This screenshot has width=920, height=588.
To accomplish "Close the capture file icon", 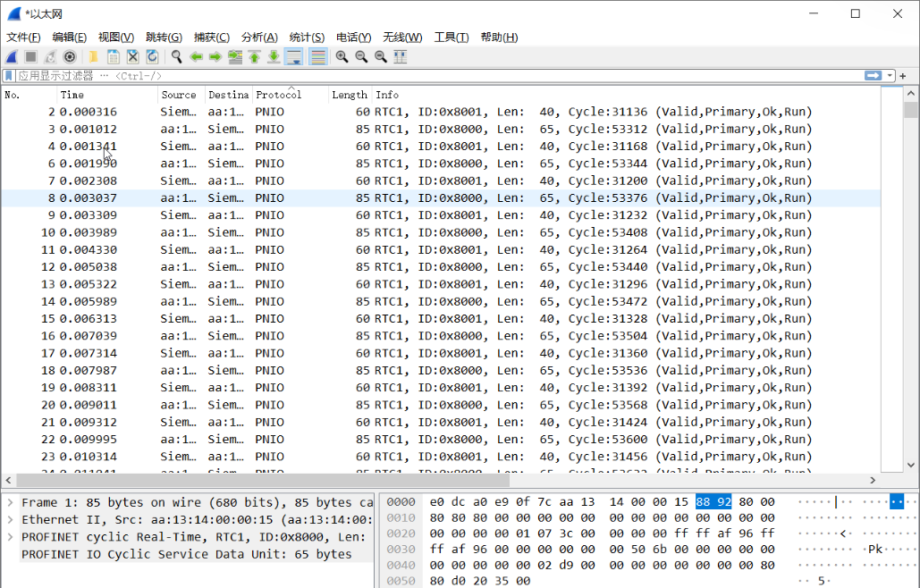I will [x=132, y=57].
